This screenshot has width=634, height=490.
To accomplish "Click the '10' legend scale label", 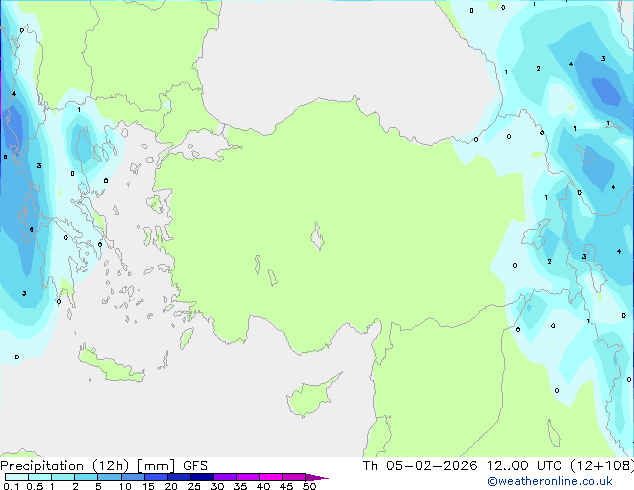I will [125, 486].
